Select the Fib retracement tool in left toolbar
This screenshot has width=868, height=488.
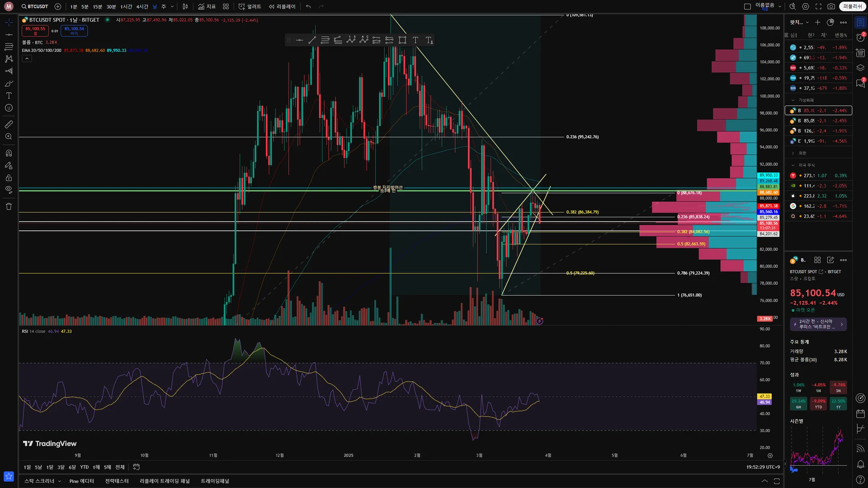9,47
